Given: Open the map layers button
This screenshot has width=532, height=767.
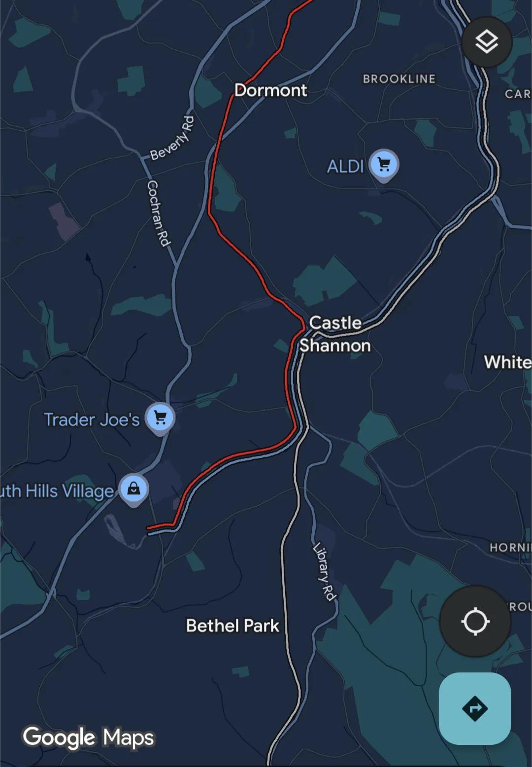Looking at the screenshot, I should 487,42.
